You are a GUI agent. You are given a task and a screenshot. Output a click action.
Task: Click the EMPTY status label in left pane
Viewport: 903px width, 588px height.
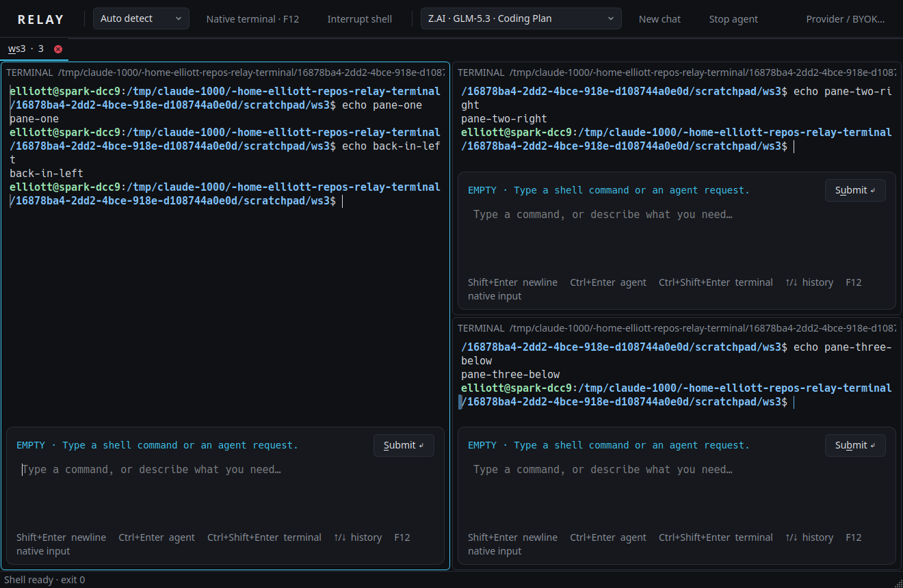31,445
